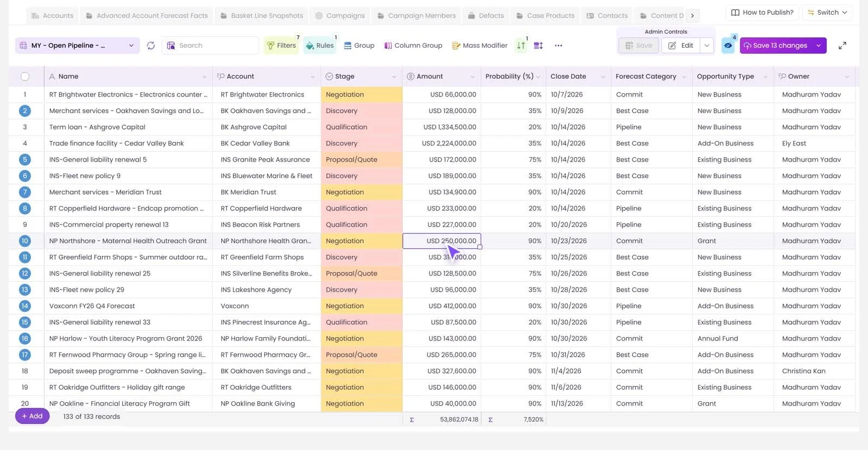Click the Save 13 changes button
Image resolution: width=868 pixels, height=450 pixels.
775,46
